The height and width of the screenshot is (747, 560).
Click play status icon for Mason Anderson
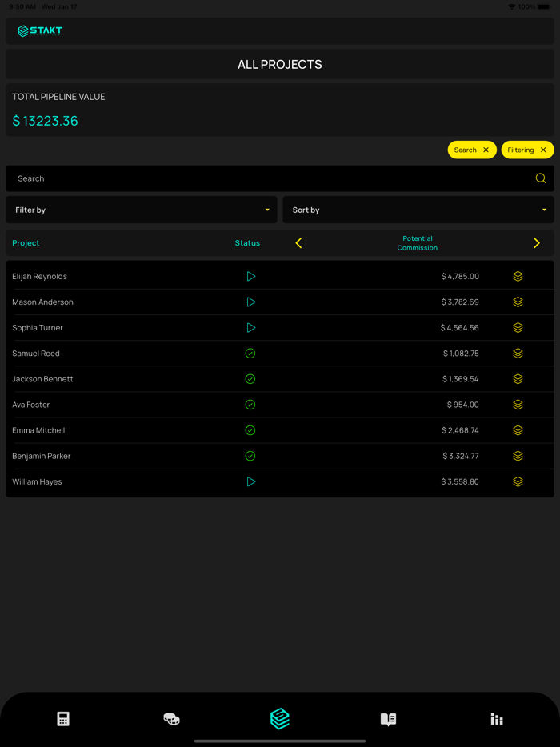(x=251, y=302)
